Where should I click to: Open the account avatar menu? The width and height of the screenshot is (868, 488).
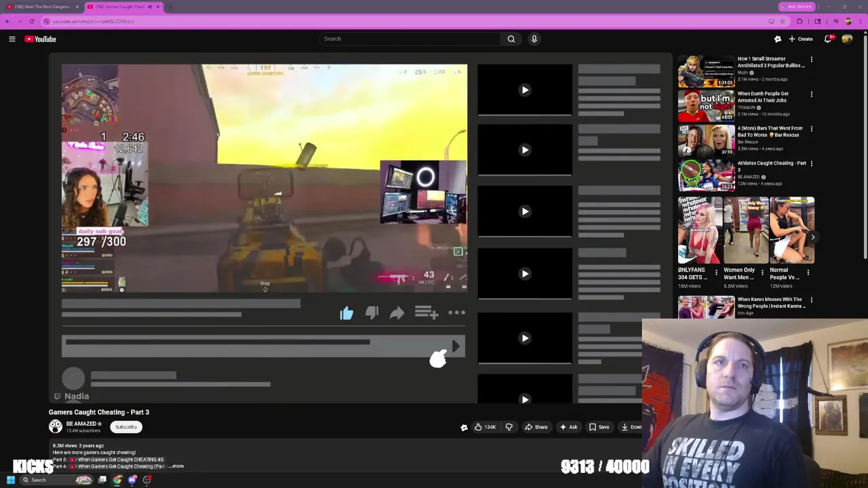847,39
